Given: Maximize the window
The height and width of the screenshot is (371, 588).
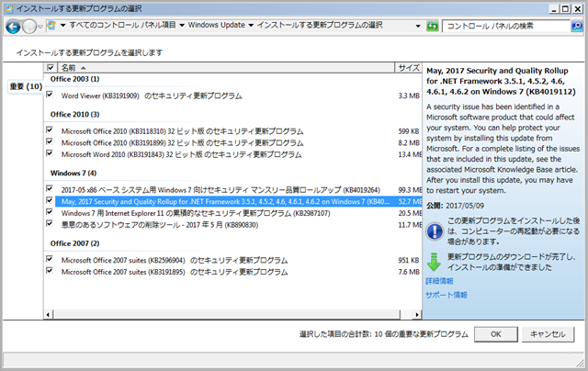Looking at the screenshot, I should point(566,8).
